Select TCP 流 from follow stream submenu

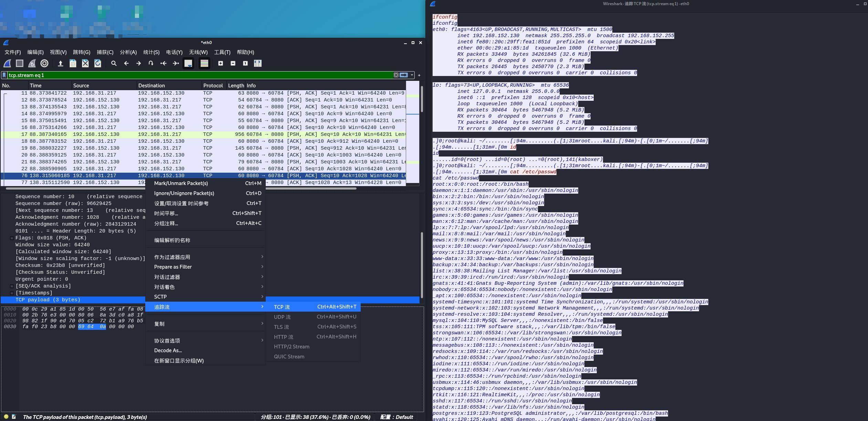click(x=283, y=306)
